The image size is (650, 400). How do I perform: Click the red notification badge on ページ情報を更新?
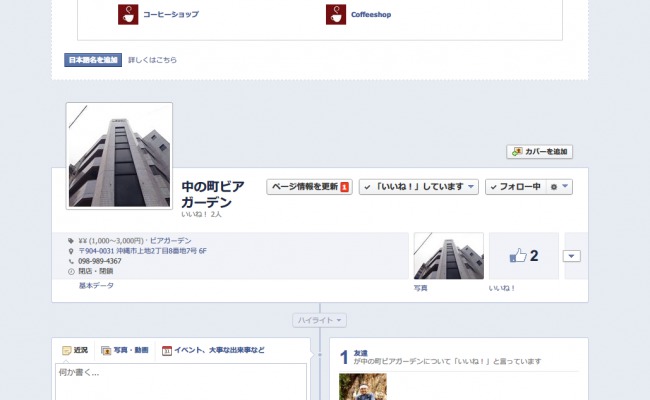344,187
